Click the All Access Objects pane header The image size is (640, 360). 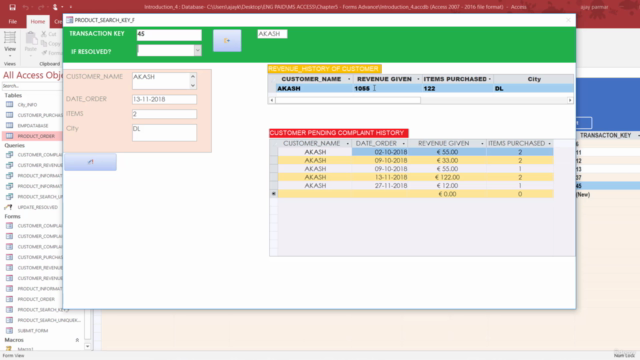33,75
